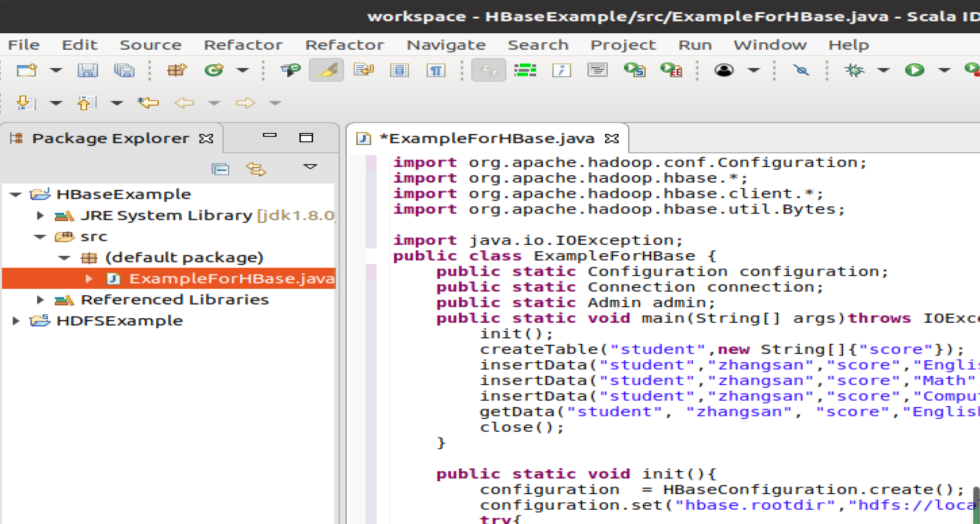Close the Package Explorer view

point(206,139)
